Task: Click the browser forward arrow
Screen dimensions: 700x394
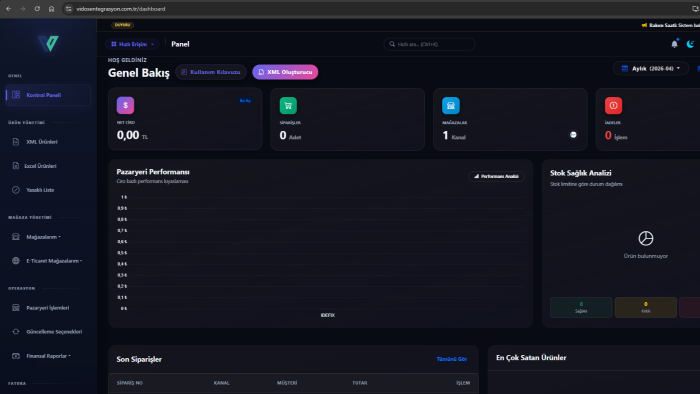Action: pyautogui.click(x=23, y=9)
